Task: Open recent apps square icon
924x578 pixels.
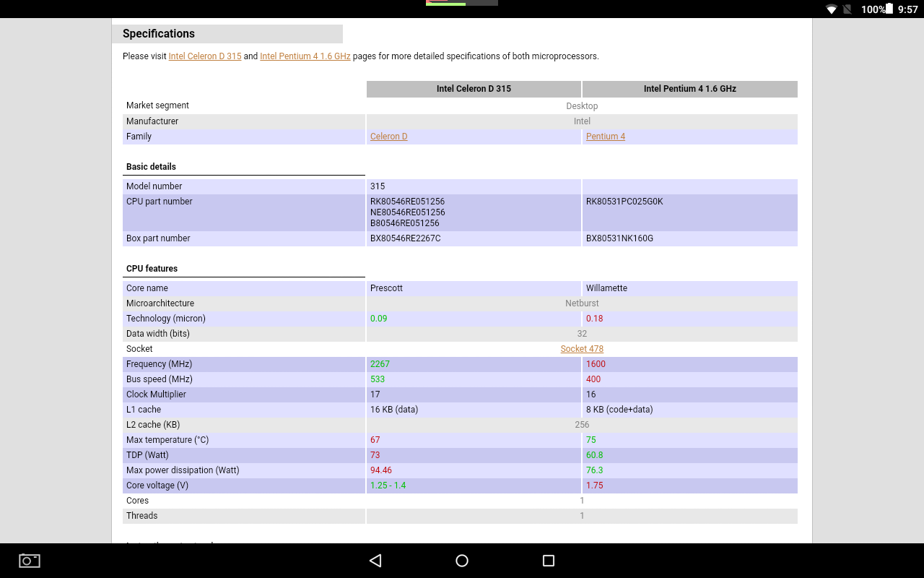Action: click(548, 561)
